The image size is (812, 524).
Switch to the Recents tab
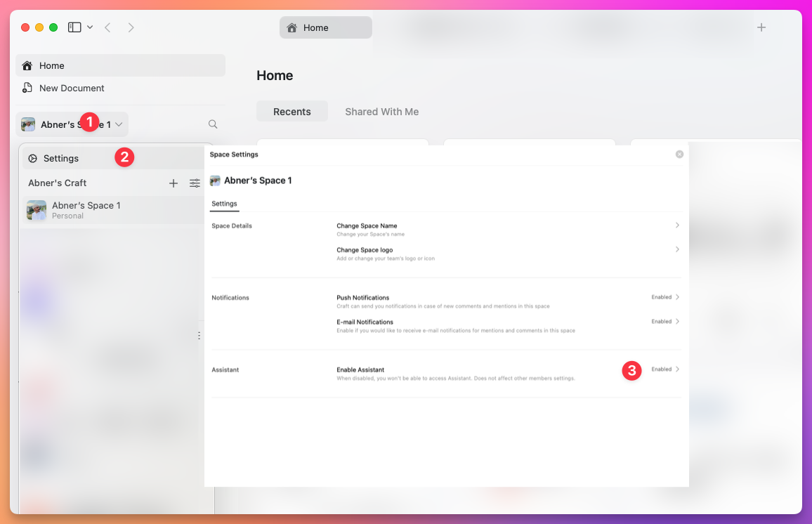click(292, 111)
